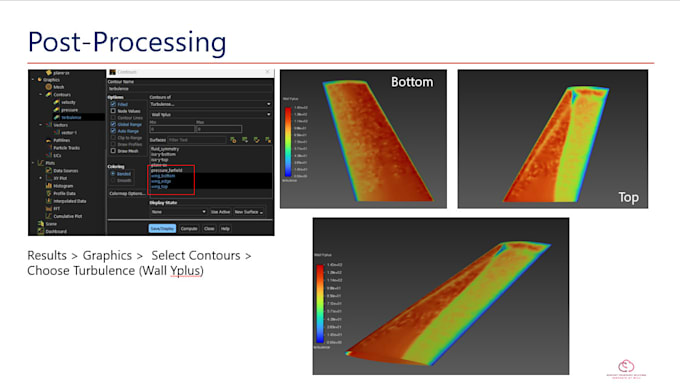The height and width of the screenshot is (386, 680).
Task: Toggle the Contour Lines checkbox
Action: (113, 118)
